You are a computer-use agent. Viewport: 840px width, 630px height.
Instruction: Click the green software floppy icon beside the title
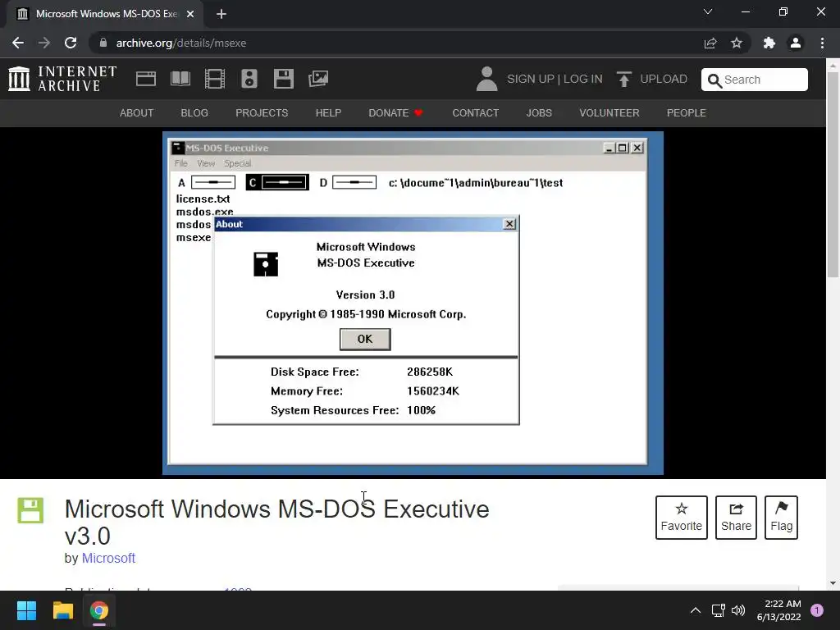pos(30,510)
